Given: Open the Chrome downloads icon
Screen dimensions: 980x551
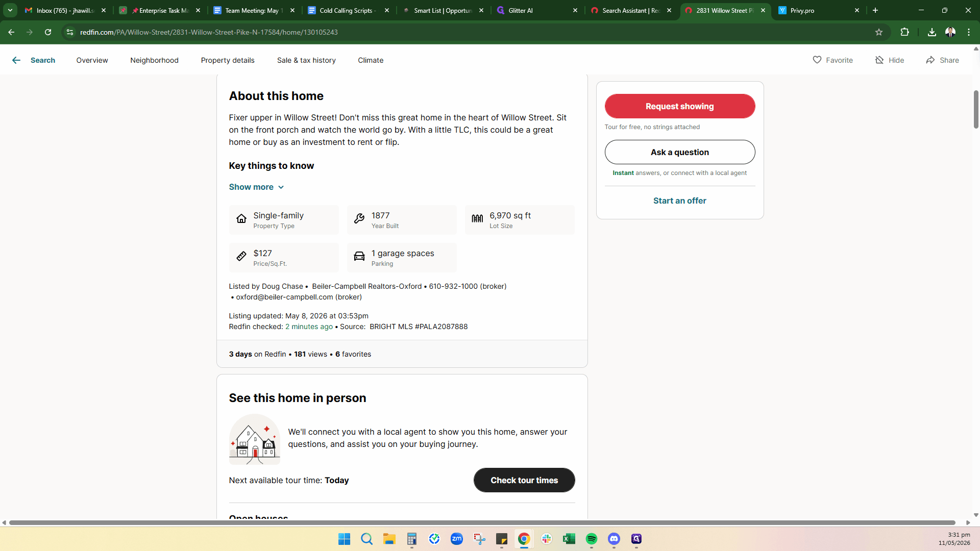Looking at the screenshot, I should coord(932,32).
